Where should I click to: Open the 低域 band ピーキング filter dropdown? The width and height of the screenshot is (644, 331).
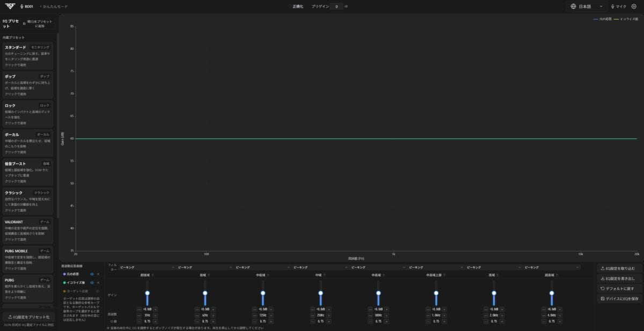(x=205, y=267)
